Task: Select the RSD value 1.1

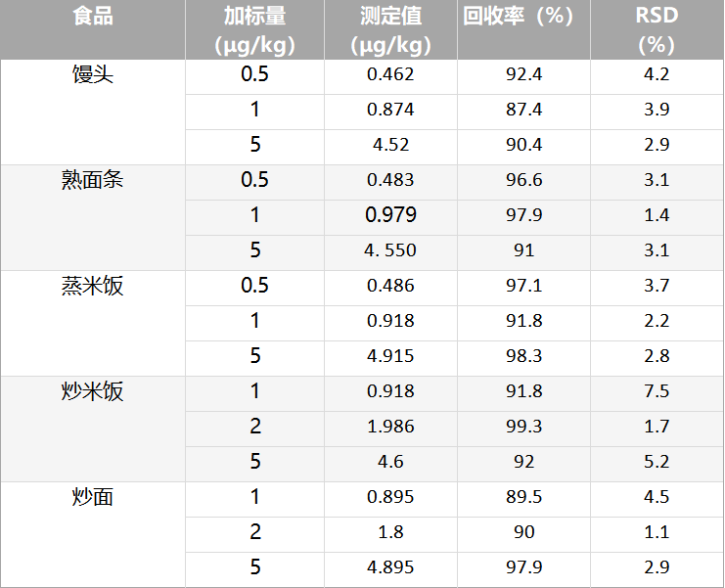Action: [657, 532]
